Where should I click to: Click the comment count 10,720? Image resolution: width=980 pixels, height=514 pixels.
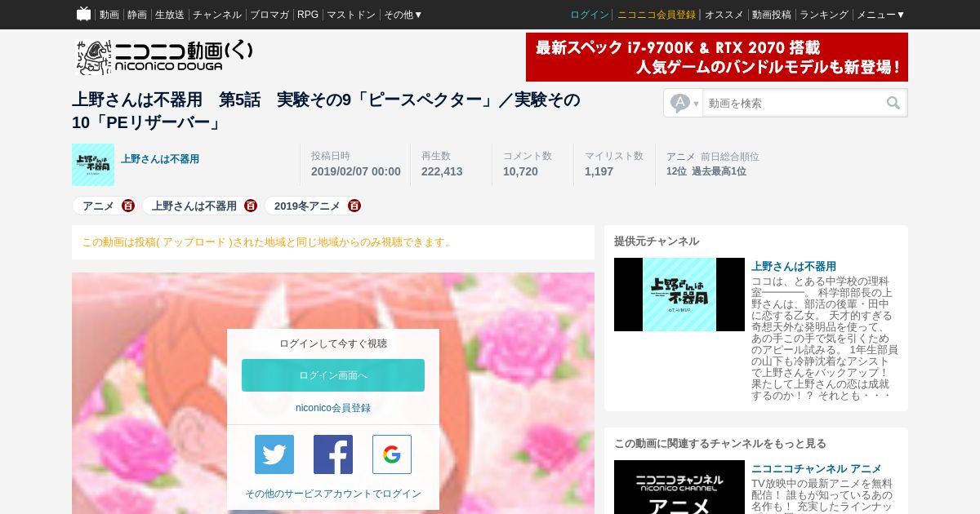pyautogui.click(x=520, y=171)
